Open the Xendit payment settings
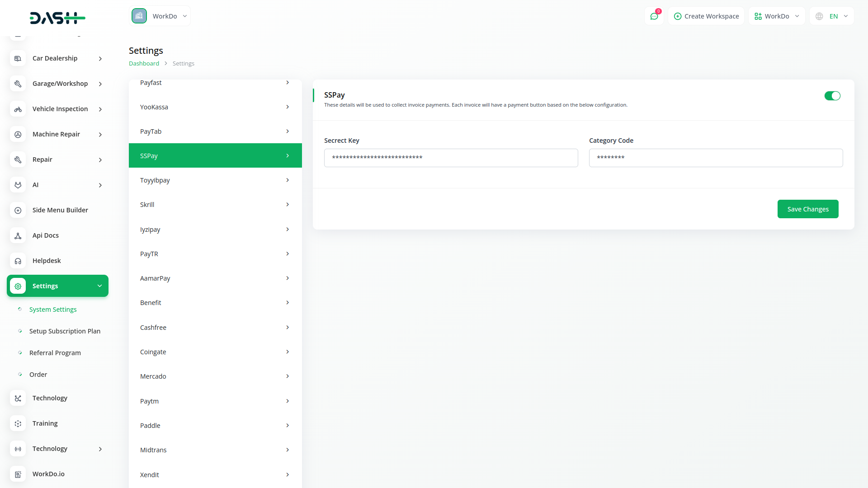The width and height of the screenshot is (868, 488). (215, 475)
